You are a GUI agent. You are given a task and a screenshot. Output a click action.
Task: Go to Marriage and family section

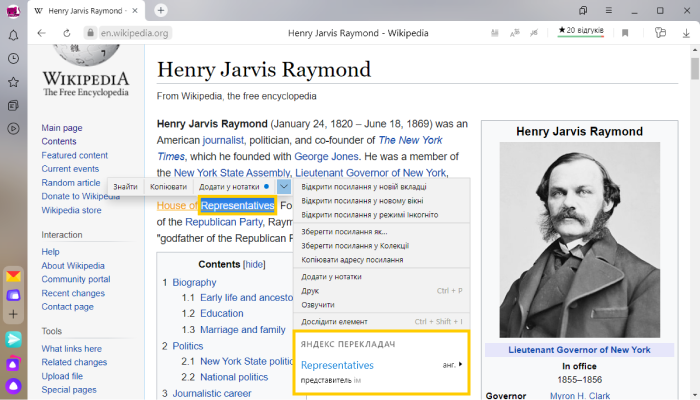(x=242, y=329)
